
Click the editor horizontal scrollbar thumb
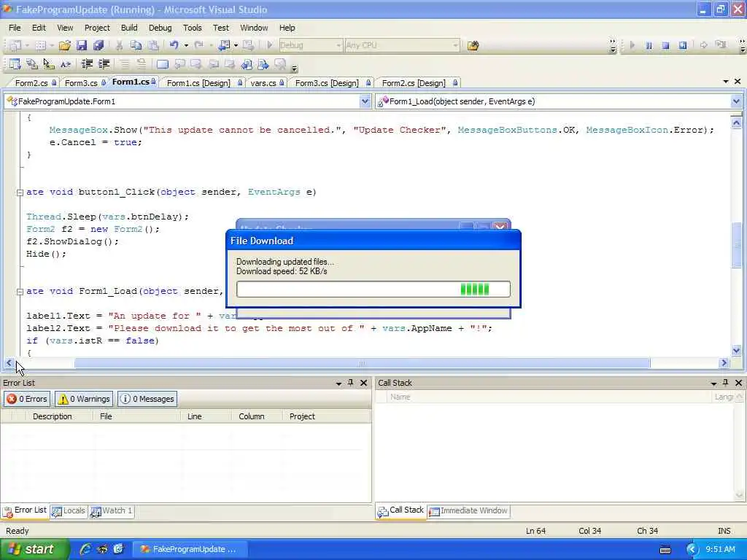pyautogui.click(x=362, y=363)
